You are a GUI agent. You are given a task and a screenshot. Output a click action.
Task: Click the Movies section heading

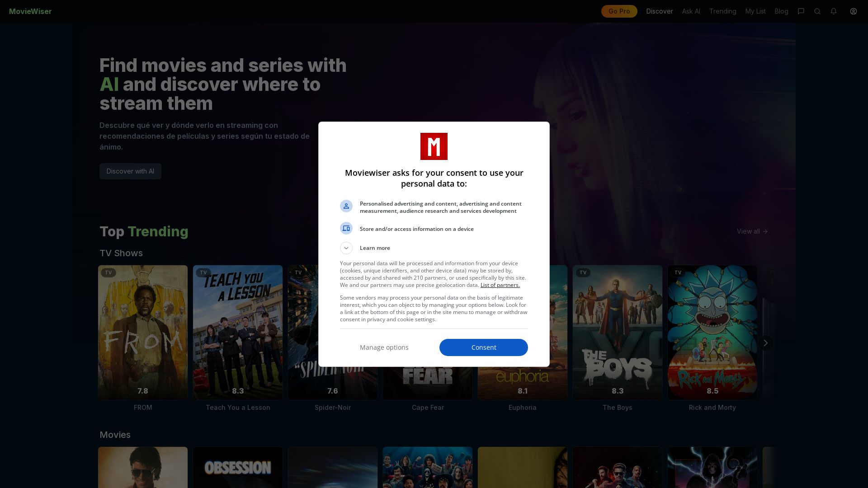click(x=115, y=435)
